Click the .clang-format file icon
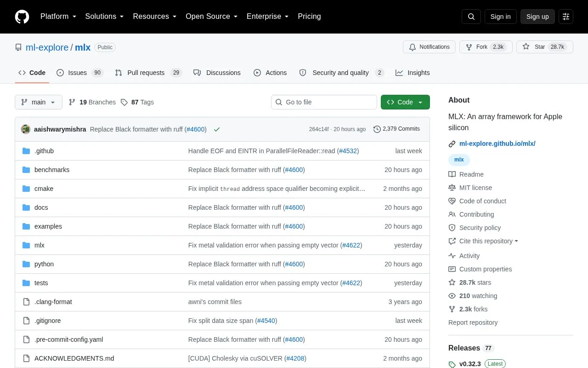Viewport: 588px width, 368px height. [26, 302]
